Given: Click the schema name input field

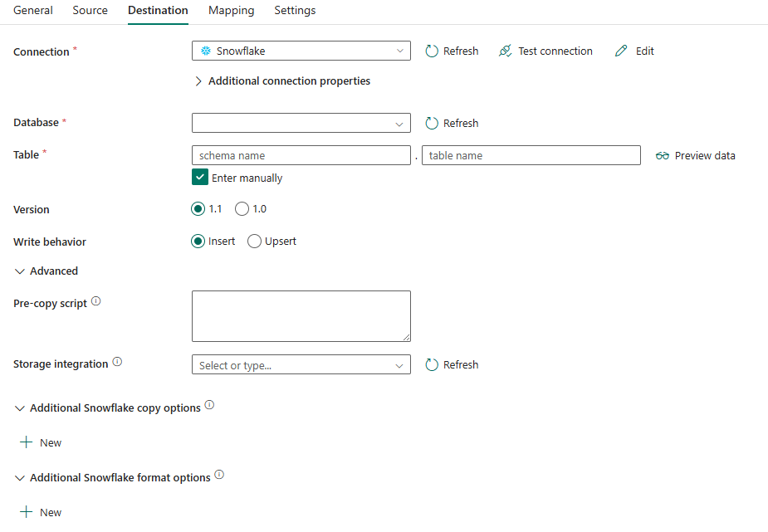Looking at the screenshot, I should pyautogui.click(x=301, y=155).
